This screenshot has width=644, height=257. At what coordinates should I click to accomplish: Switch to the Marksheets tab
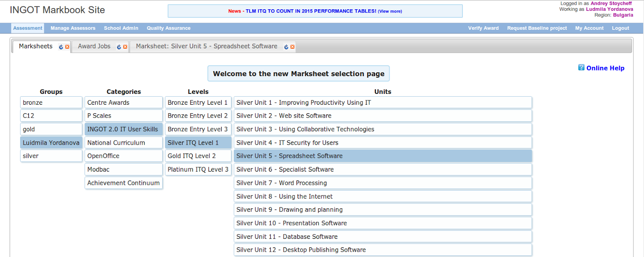[x=36, y=46]
